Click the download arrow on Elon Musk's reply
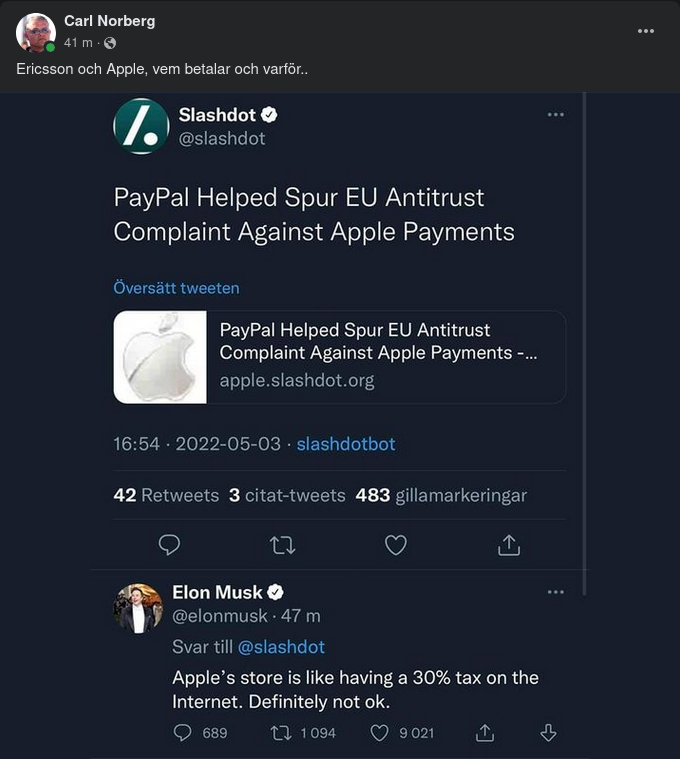Viewport: 680px width, 759px height. tap(548, 733)
